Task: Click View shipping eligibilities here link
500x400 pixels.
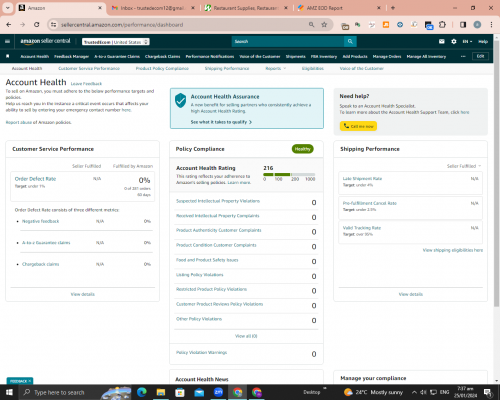Action: point(453,250)
